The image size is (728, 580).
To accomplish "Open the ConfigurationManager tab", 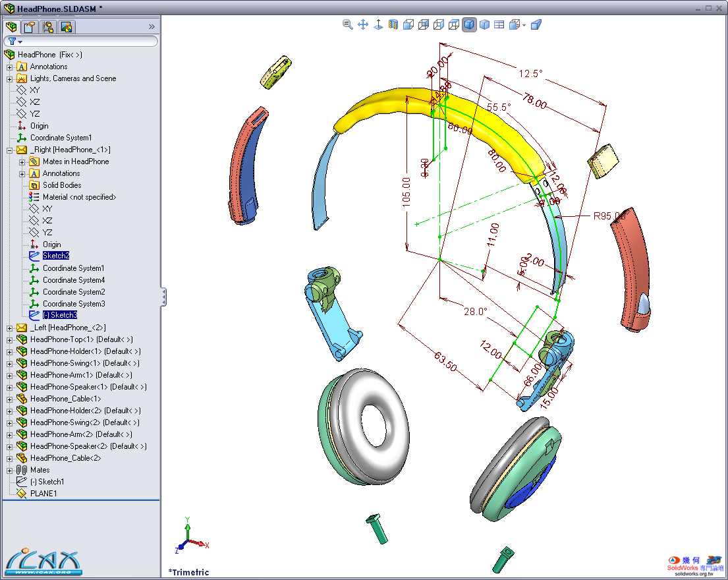I will [x=47, y=27].
